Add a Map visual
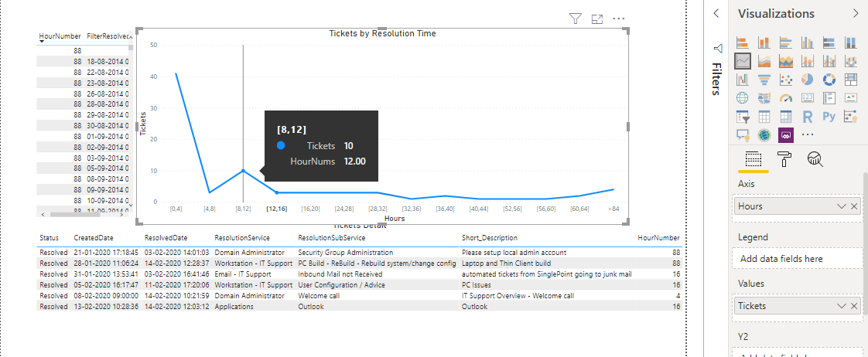The height and width of the screenshot is (357, 868). point(743,98)
